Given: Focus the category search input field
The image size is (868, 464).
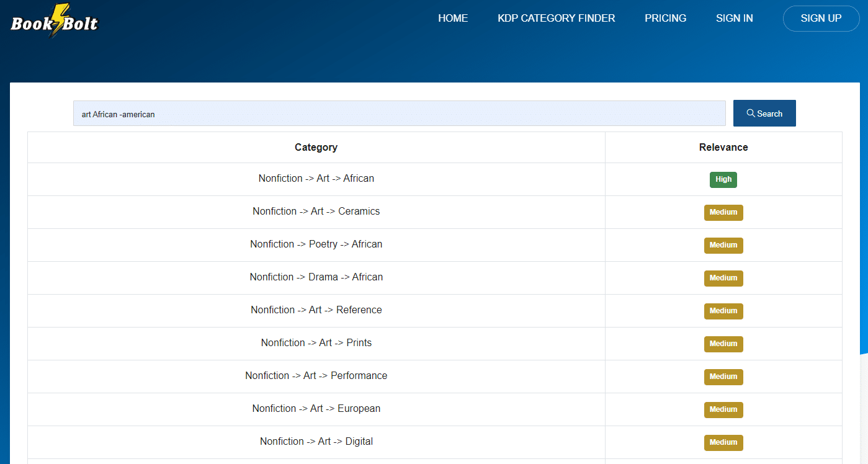Looking at the screenshot, I should pyautogui.click(x=399, y=114).
